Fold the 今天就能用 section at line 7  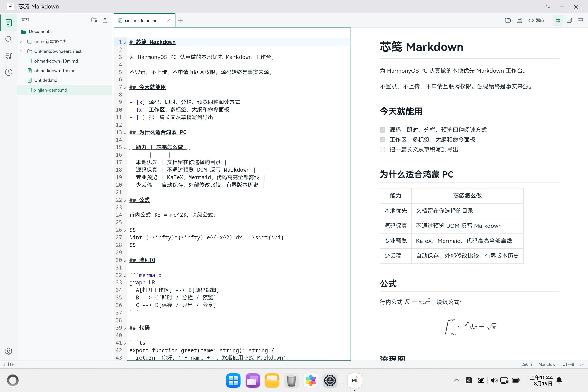tap(125, 88)
